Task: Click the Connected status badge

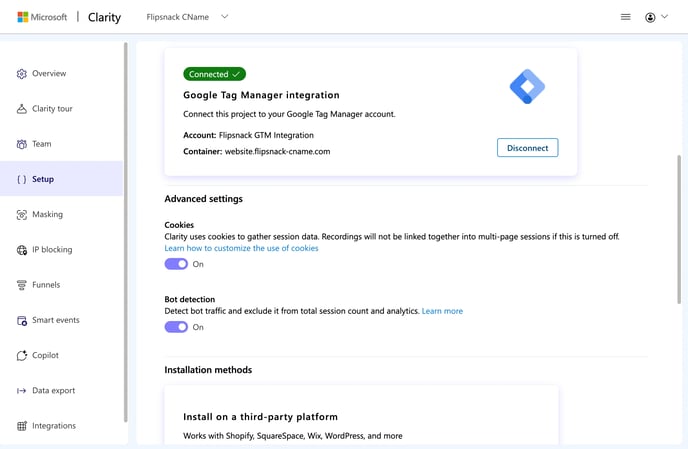Action: [x=214, y=74]
